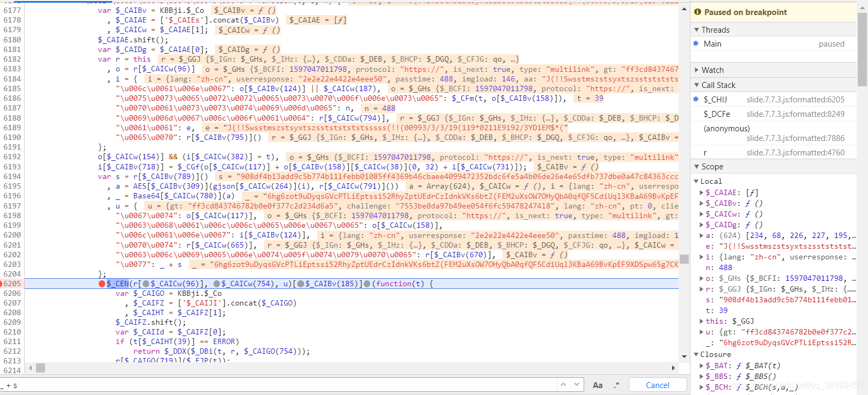Expand the Watch section
868x395 pixels.
pos(697,70)
